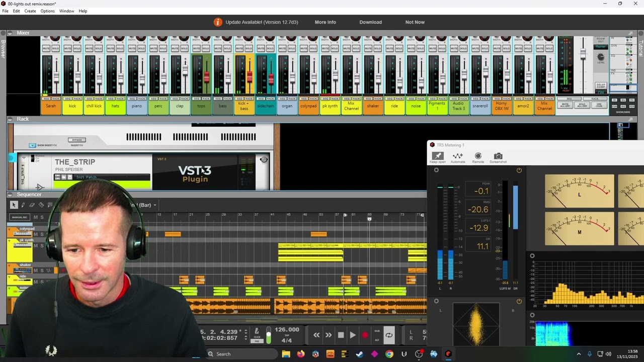Toggle the metronome Click button
The height and width of the screenshot is (362, 644).
click(x=257, y=333)
